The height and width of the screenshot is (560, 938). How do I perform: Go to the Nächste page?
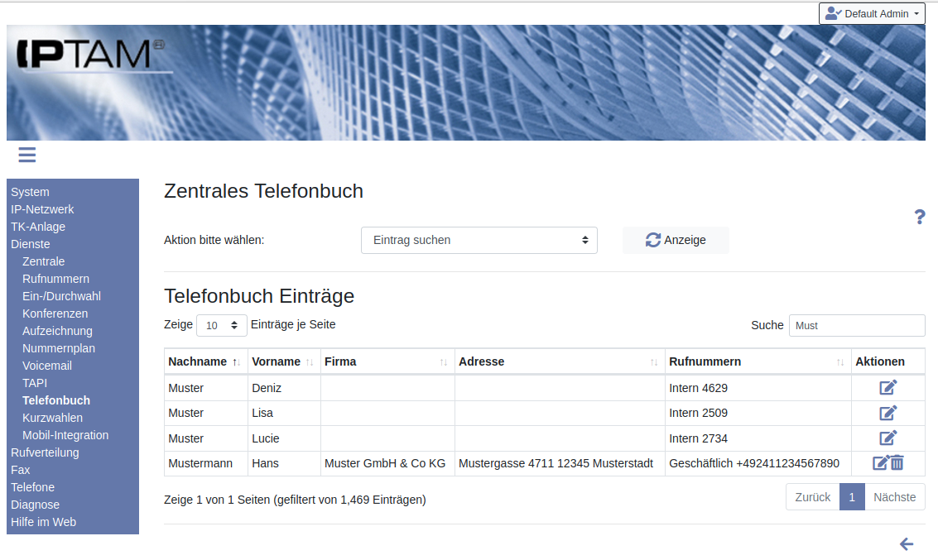[x=894, y=497]
